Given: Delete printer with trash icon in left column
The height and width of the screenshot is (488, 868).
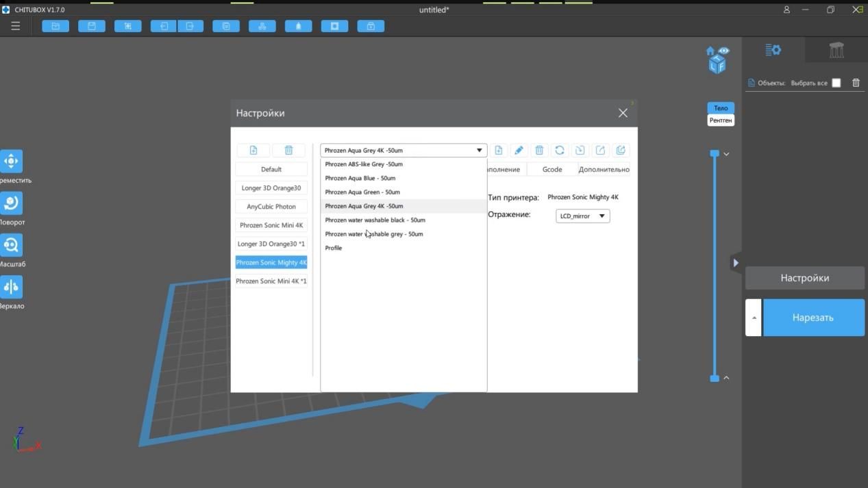Looking at the screenshot, I should click(288, 151).
